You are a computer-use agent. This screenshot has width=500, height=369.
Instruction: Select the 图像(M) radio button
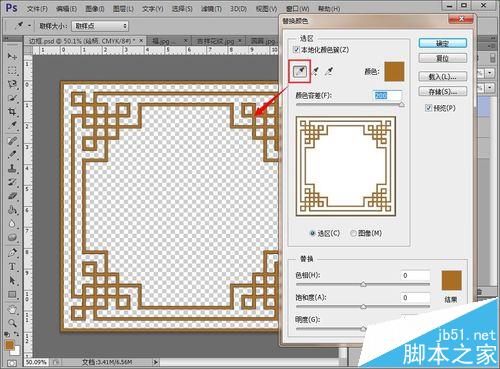[353, 233]
